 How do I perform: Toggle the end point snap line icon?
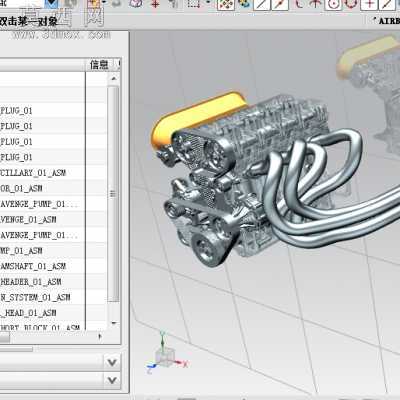(262, 4)
